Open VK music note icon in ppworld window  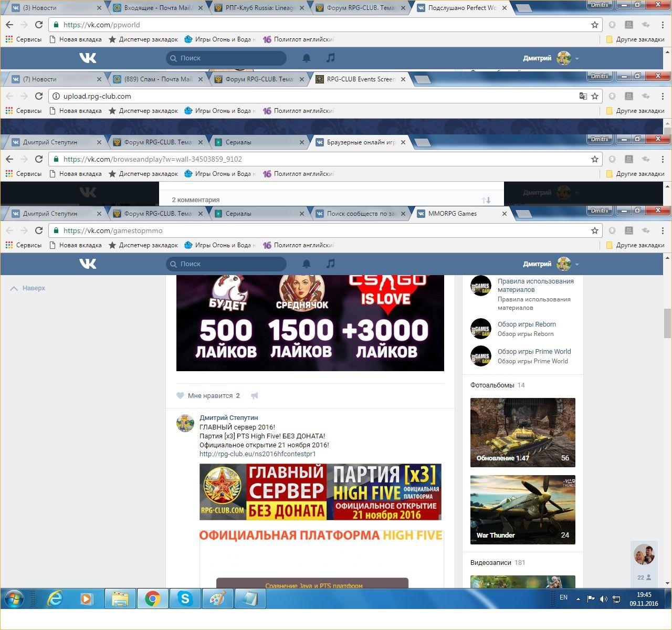tap(330, 58)
